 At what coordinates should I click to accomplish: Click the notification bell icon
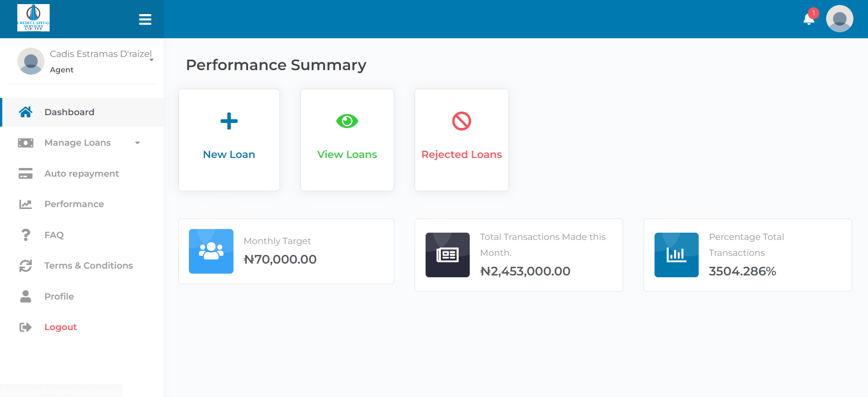pos(809,19)
